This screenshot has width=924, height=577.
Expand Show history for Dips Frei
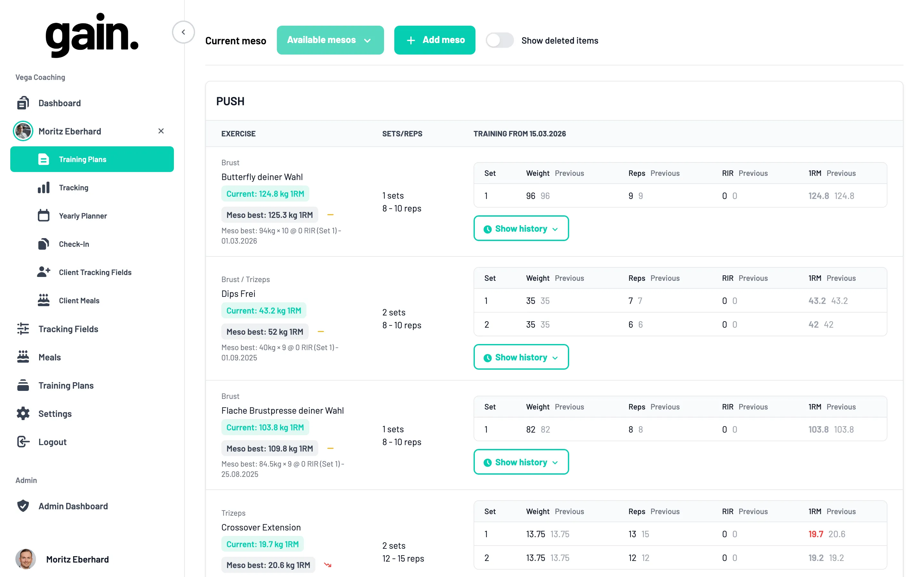click(x=521, y=357)
